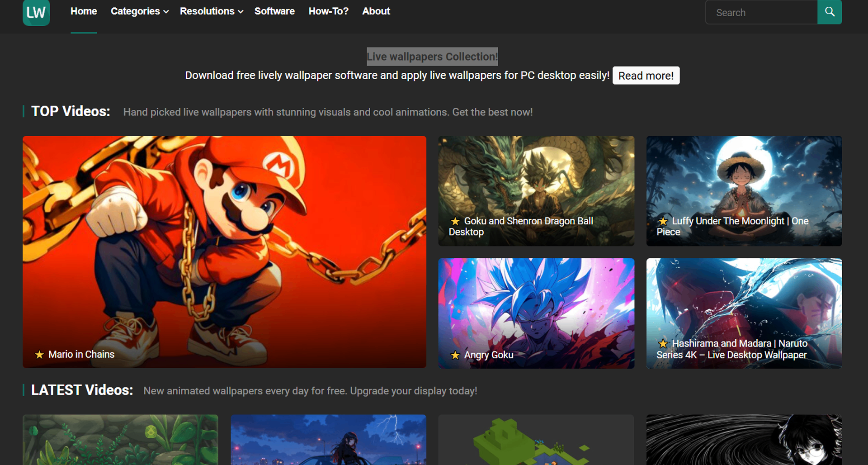Click the New animated wallpapers every day text

click(x=310, y=391)
